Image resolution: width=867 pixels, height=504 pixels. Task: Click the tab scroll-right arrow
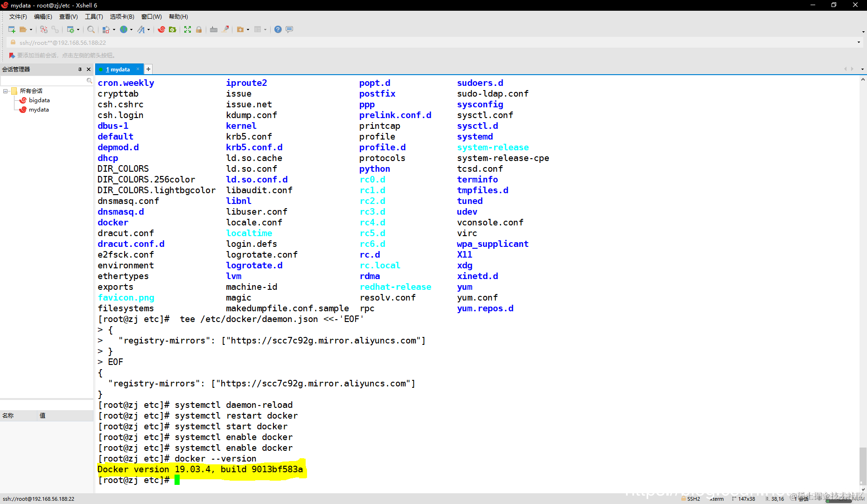tap(853, 69)
